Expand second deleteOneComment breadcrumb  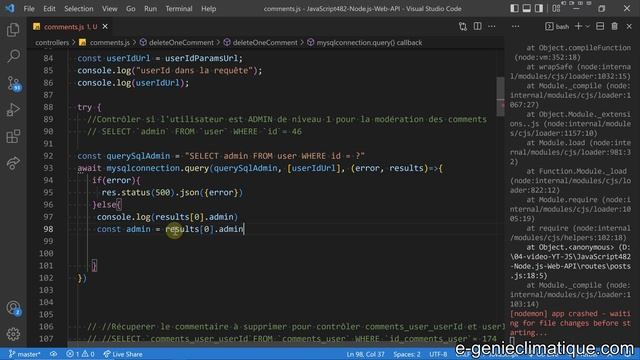pyautogui.click(x=261, y=42)
